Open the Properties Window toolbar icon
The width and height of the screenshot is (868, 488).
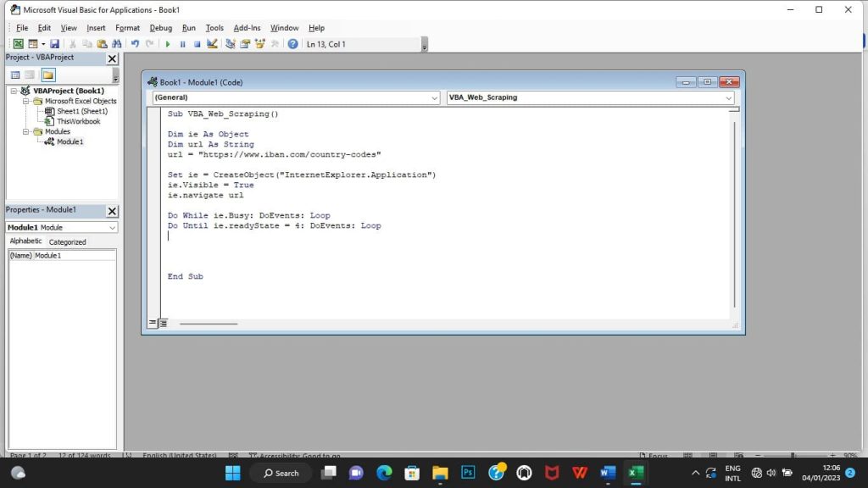[x=245, y=44]
